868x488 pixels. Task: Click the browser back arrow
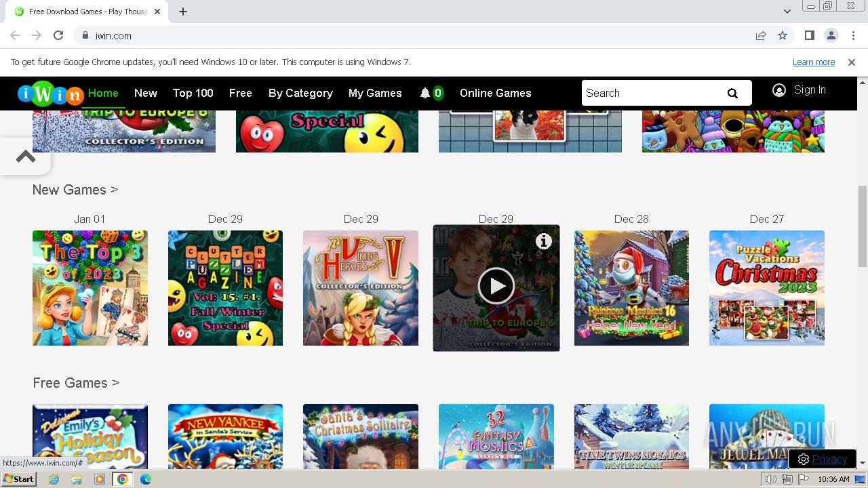tap(15, 35)
